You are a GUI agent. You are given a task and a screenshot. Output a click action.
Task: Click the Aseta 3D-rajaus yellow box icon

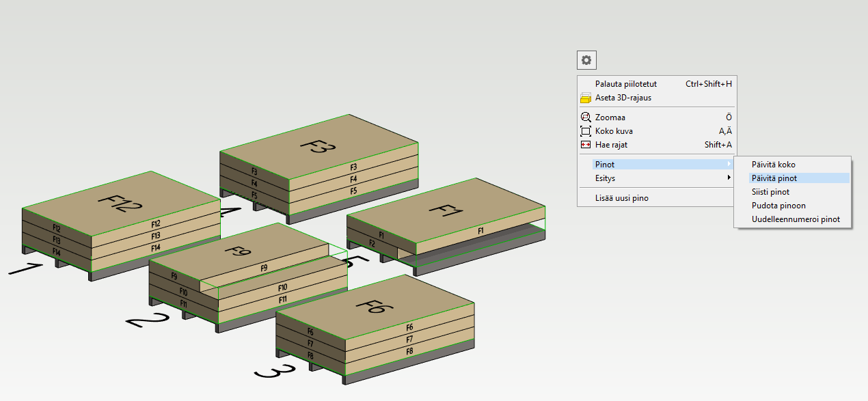(x=586, y=98)
